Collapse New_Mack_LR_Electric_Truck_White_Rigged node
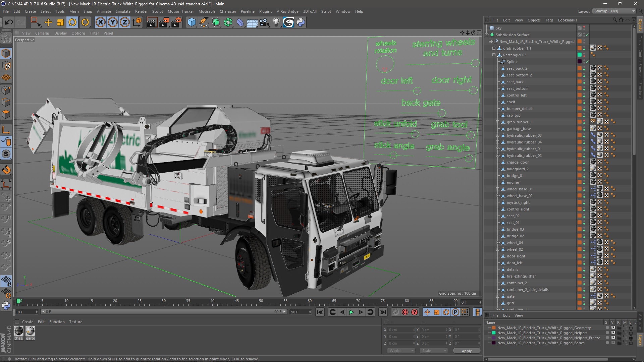The width and height of the screenshot is (644, 362). click(x=490, y=42)
